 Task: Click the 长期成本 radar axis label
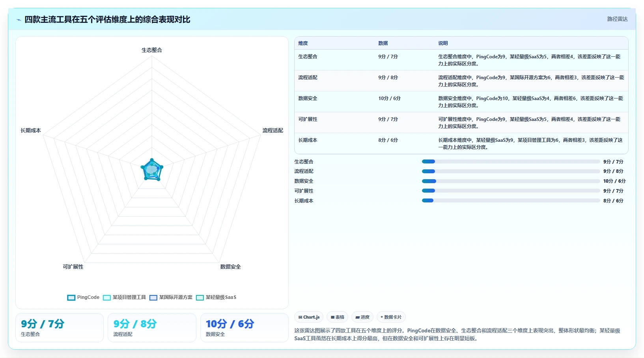[x=31, y=130]
